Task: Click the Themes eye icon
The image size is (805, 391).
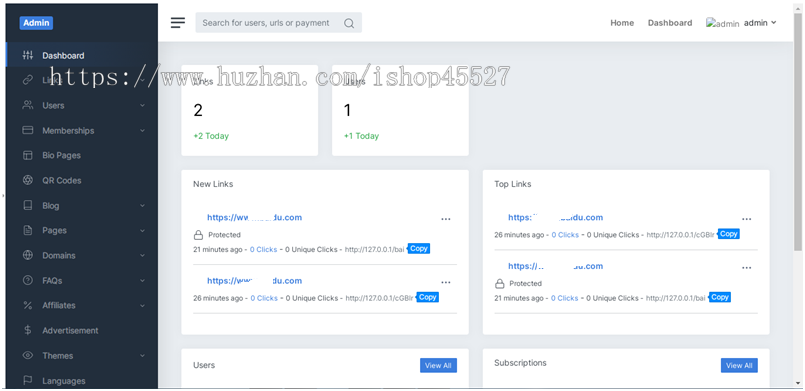Action: click(28, 355)
